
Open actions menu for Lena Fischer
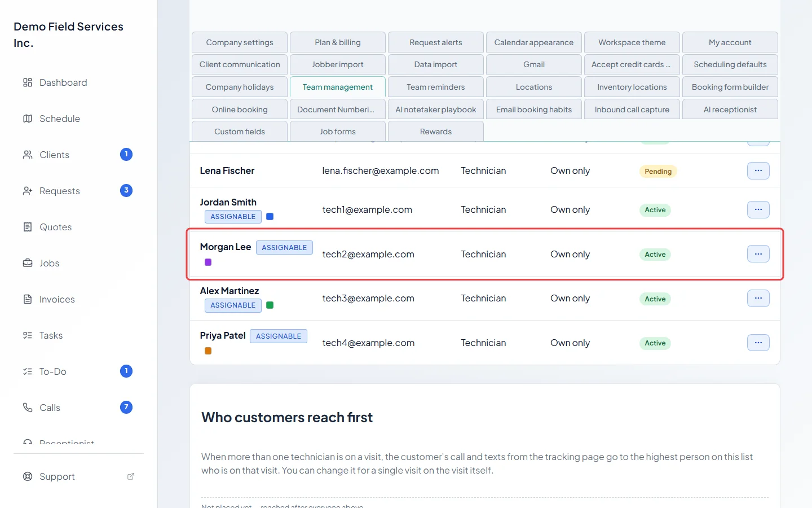pos(758,170)
